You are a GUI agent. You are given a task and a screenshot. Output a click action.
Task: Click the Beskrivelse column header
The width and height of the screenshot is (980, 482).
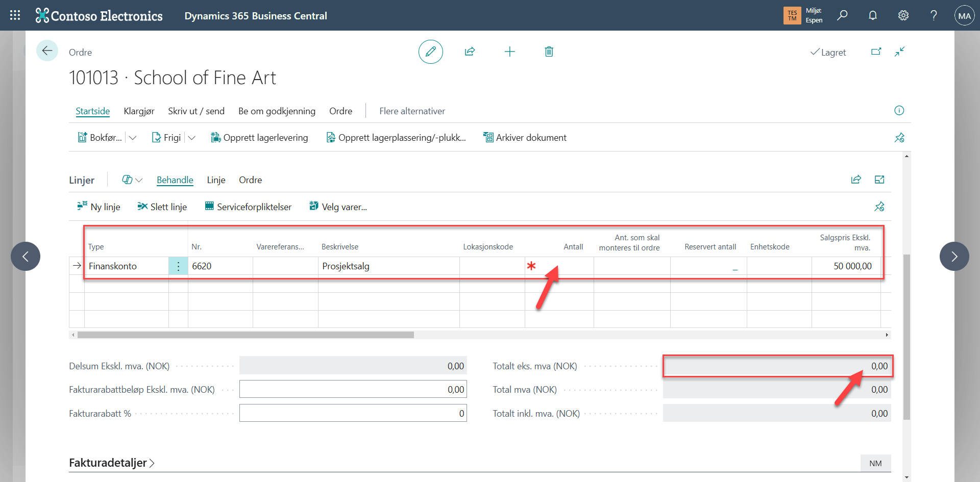click(340, 247)
